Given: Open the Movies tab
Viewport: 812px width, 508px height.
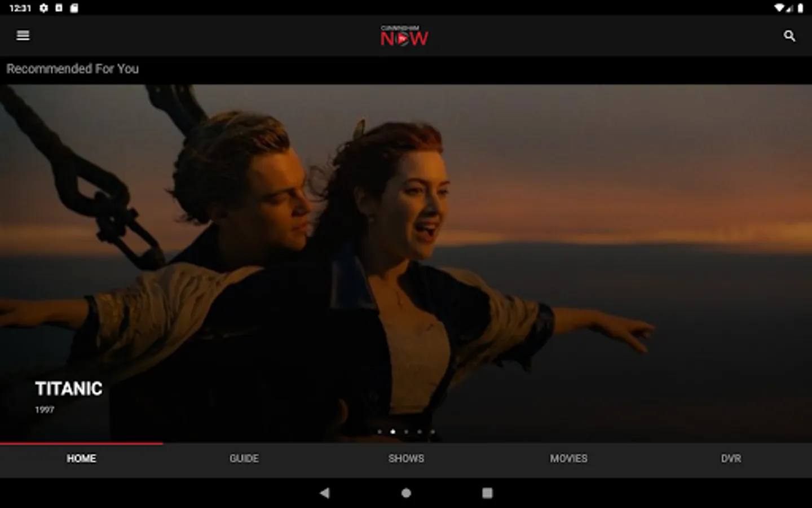Looking at the screenshot, I should [568, 459].
